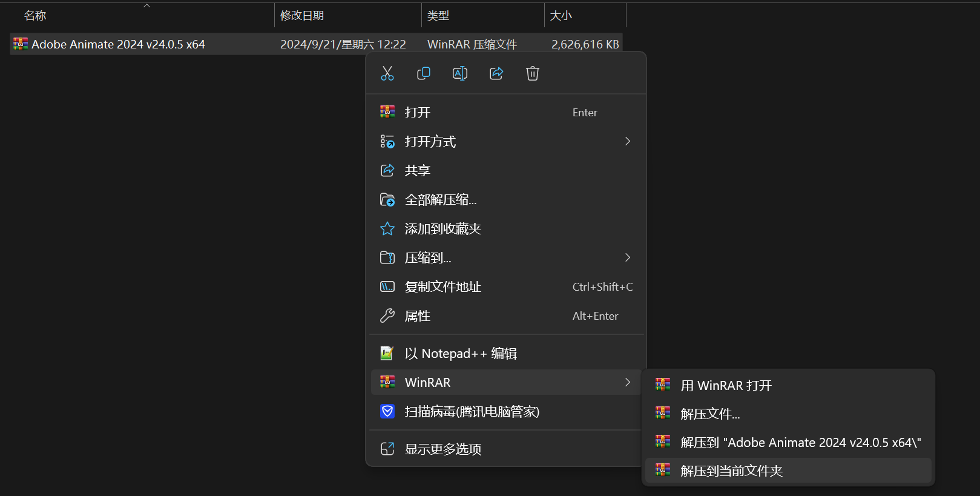Viewport: 980px width, 496px height.
Task: Click the Copy icon in context menu
Action: 424,73
